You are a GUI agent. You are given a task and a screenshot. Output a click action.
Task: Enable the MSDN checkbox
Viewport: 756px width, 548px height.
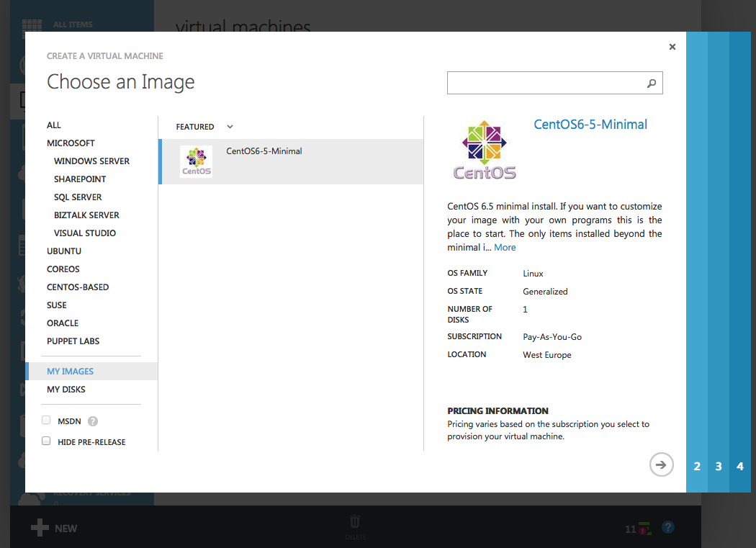point(46,421)
